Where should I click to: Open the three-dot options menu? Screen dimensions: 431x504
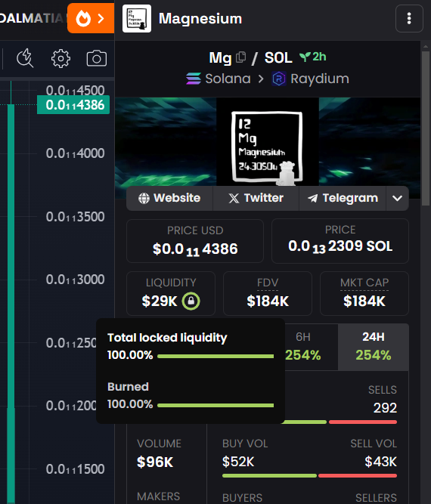[409, 19]
